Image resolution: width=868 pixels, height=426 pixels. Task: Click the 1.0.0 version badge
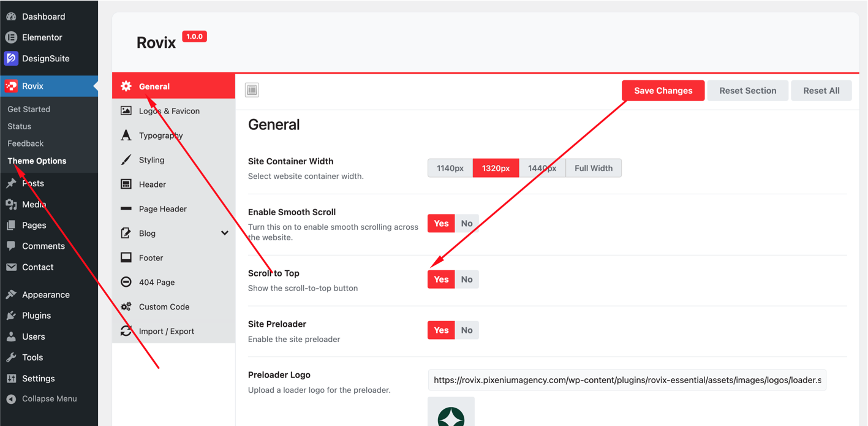pos(195,37)
